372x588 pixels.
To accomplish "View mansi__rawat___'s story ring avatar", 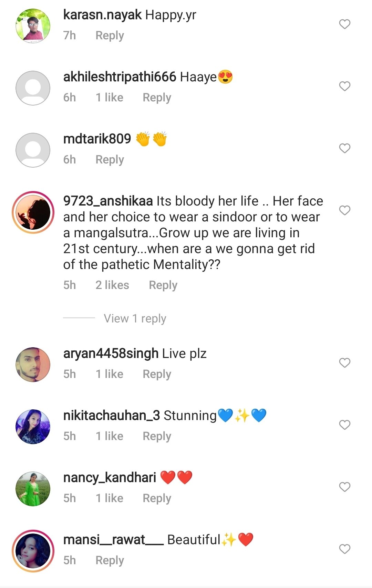I will pyautogui.click(x=33, y=551).
